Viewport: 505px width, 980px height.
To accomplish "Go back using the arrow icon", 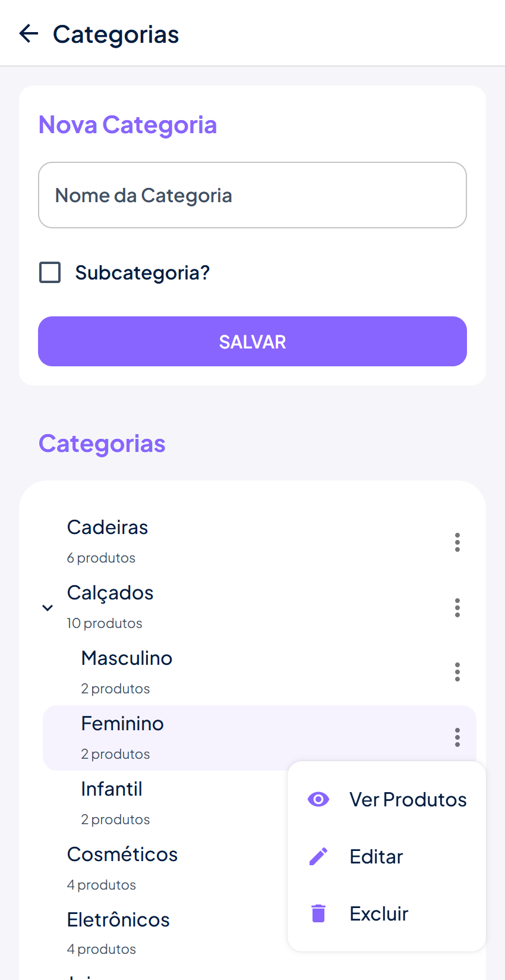I will click(29, 34).
